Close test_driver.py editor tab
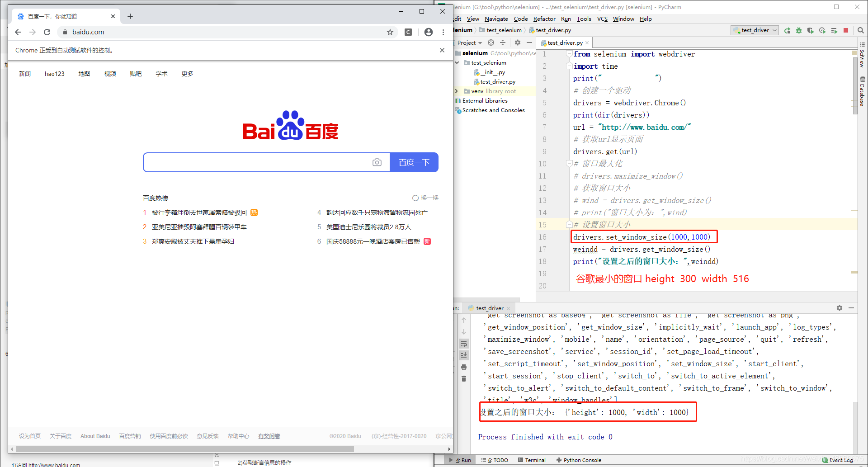 [x=587, y=43]
